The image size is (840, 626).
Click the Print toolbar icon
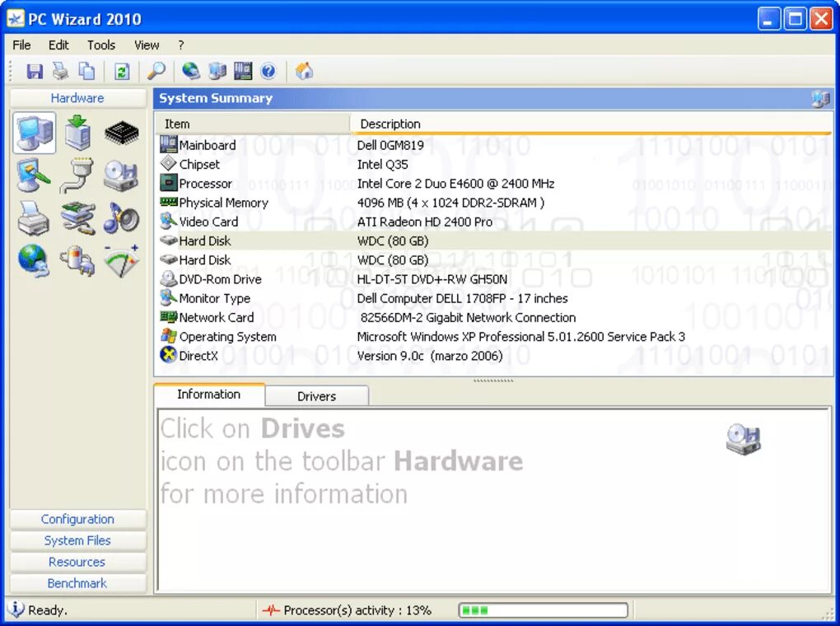click(x=61, y=71)
